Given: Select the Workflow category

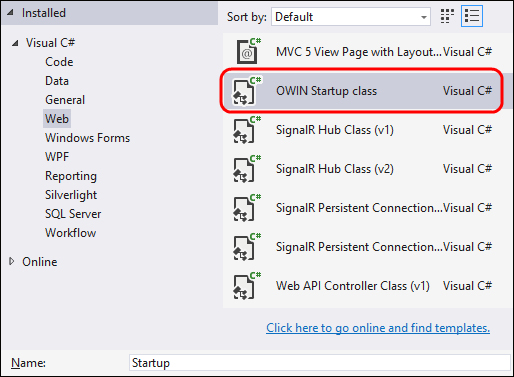Looking at the screenshot, I should coord(71,233).
